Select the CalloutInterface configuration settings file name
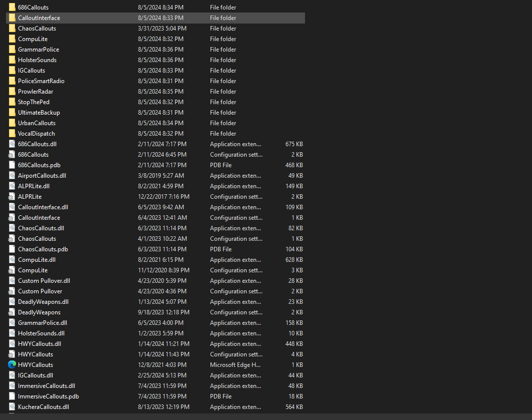The image size is (532, 420). (x=39, y=218)
